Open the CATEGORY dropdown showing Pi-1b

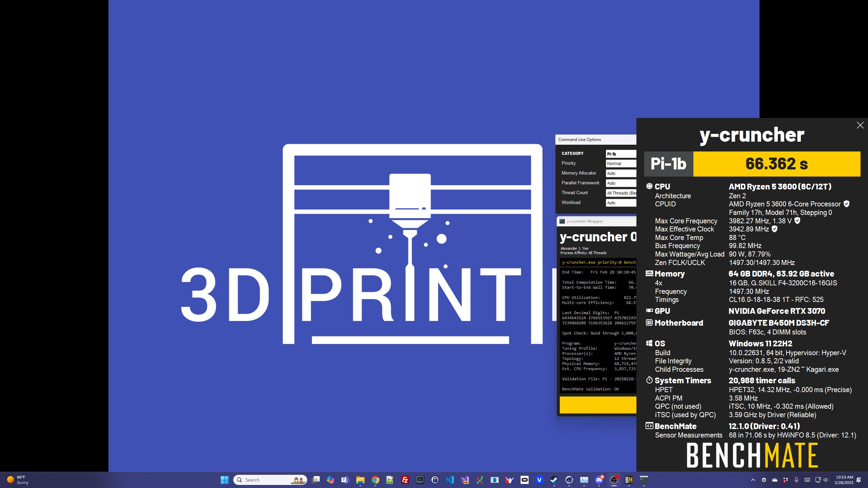[x=621, y=154]
